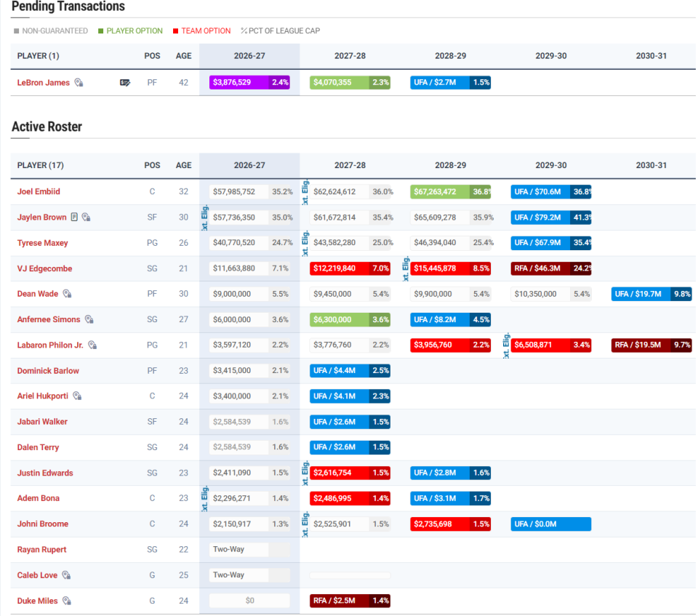Click Duke Miles' RFA / $2.5M cell
This screenshot has width=698, height=616.
(350, 601)
